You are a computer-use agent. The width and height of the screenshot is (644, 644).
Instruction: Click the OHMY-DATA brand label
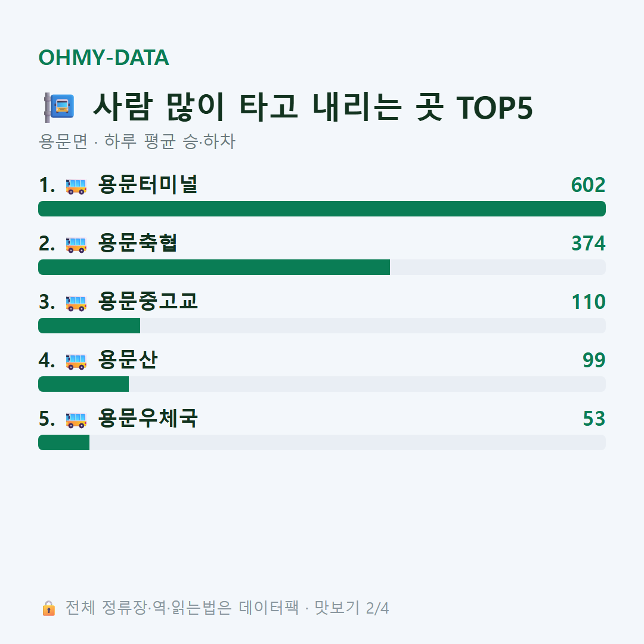click(104, 57)
